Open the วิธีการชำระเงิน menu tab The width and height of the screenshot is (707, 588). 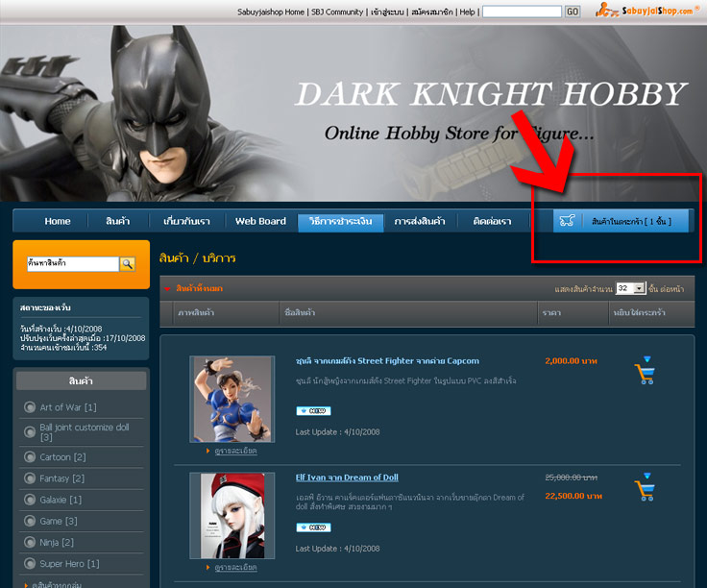(x=340, y=221)
